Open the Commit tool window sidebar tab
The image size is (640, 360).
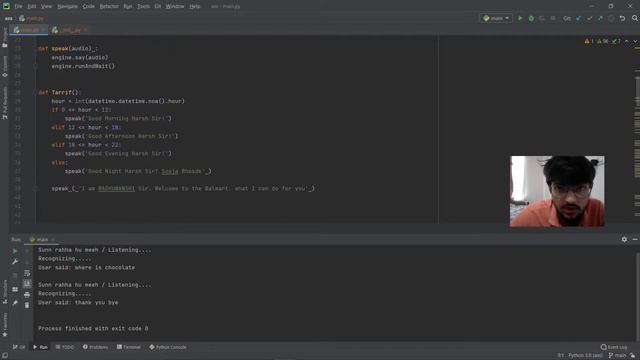[5, 67]
